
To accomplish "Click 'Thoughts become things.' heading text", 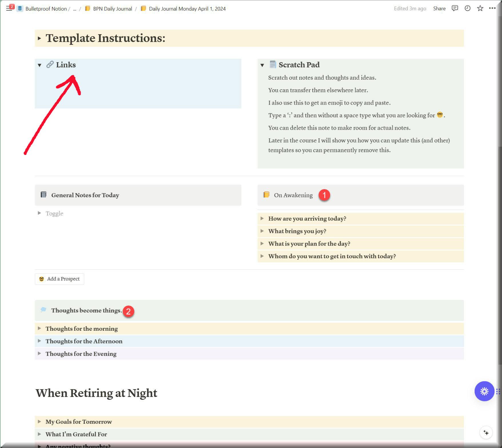I will tap(87, 310).
